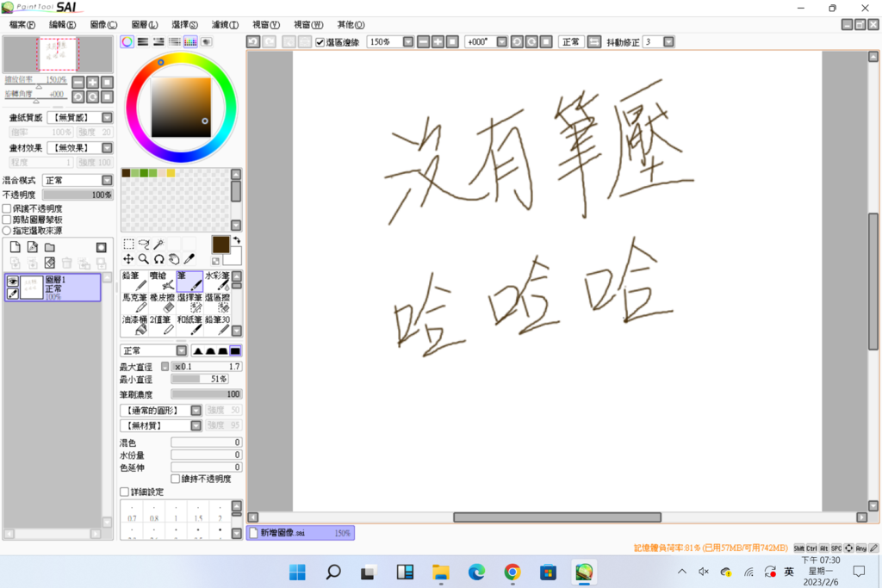Open the 150% zoom dropdown in toolbar
This screenshot has width=882, height=588.
coord(408,42)
